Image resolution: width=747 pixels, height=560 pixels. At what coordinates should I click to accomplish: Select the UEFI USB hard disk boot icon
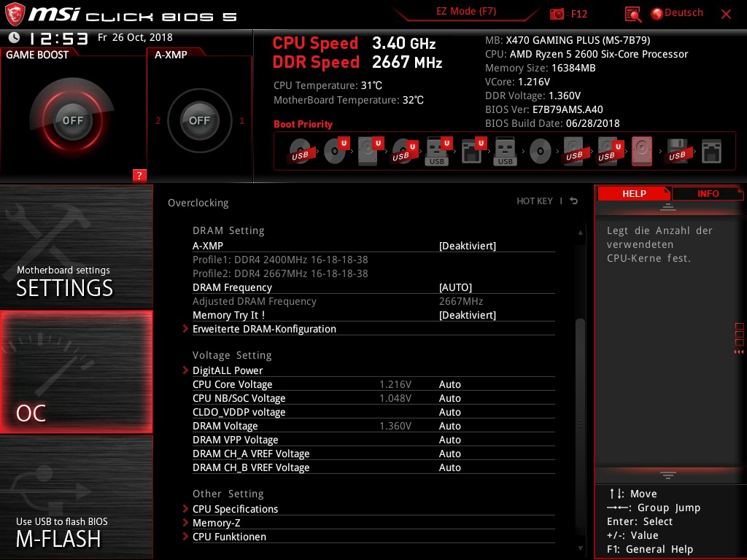pyautogui.click(x=611, y=151)
